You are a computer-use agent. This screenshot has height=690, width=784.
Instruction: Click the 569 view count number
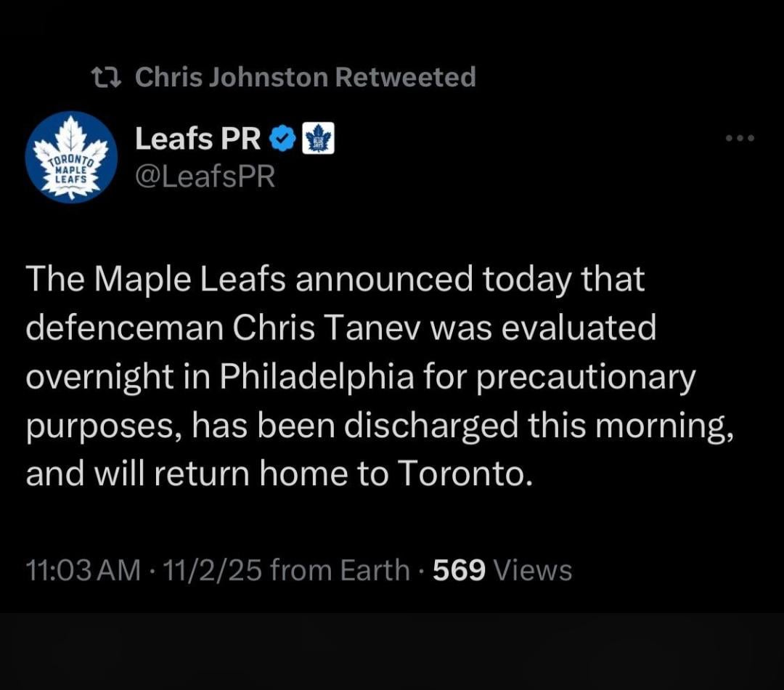point(457,569)
